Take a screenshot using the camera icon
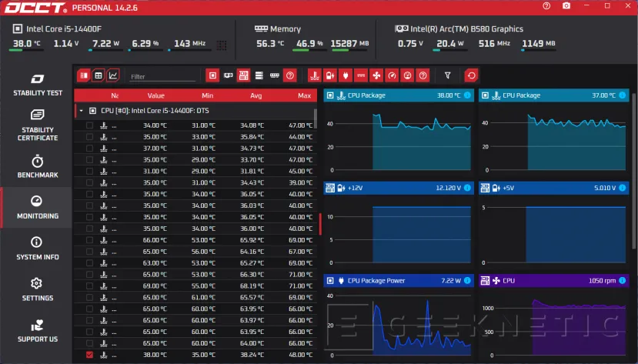 coord(566,6)
